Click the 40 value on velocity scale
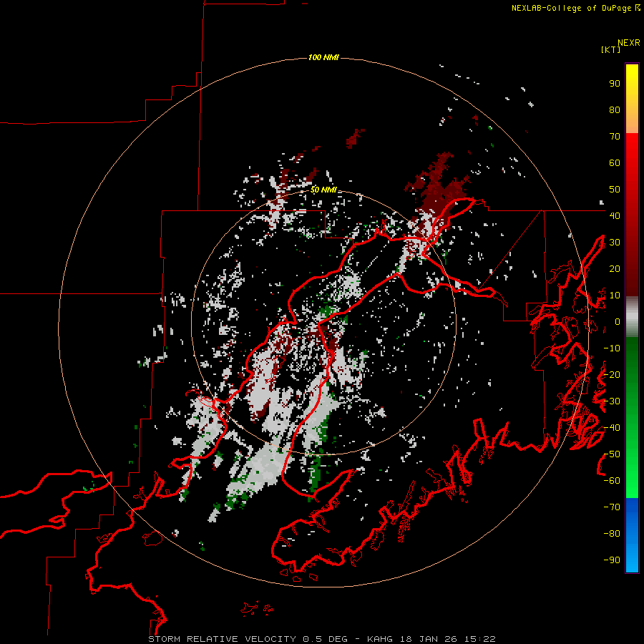The width and height of the screenshot is (644, 644). [x=615, y=215]
